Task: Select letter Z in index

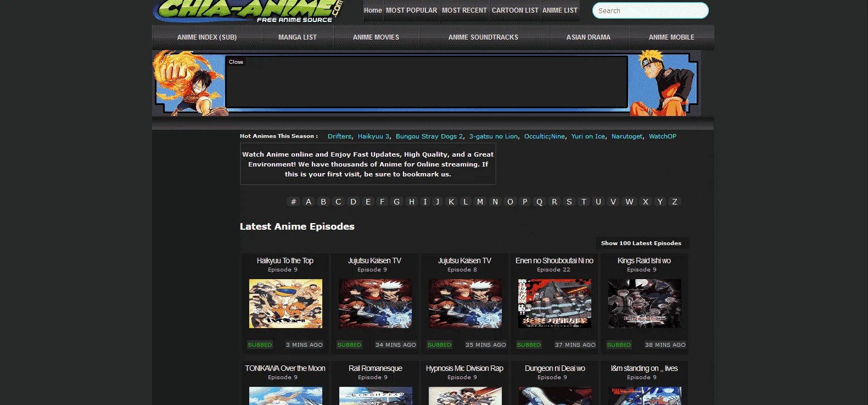Action: [675, 202]
